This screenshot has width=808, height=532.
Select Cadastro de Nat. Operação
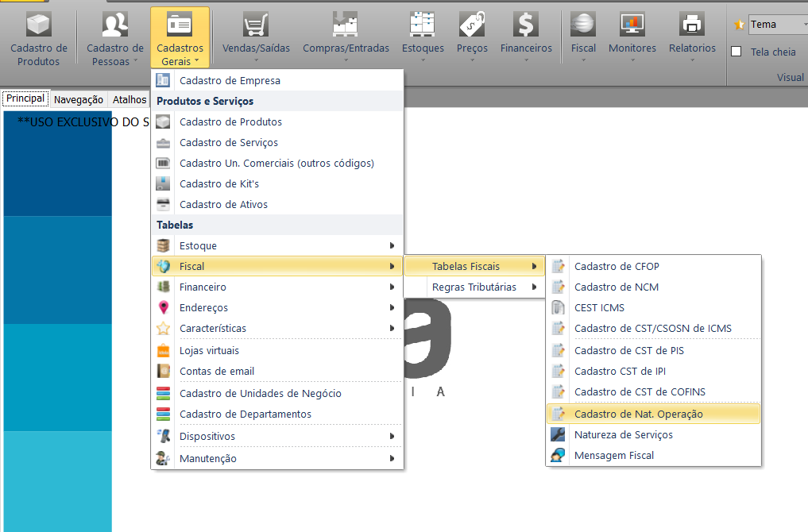coord(638,414)
